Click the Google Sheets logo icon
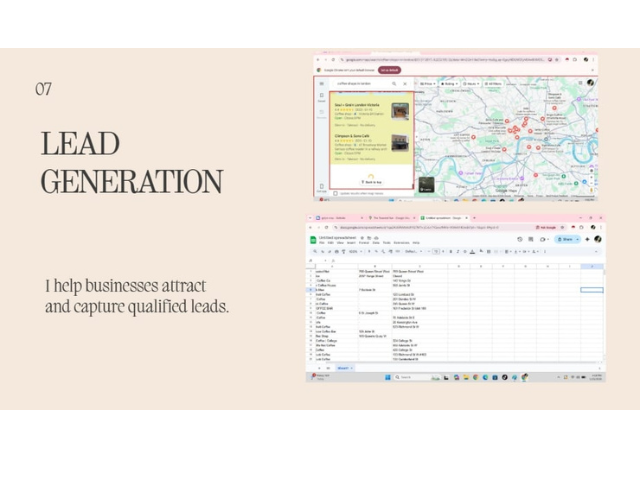The image size is (640, 480). click(313, 239)
